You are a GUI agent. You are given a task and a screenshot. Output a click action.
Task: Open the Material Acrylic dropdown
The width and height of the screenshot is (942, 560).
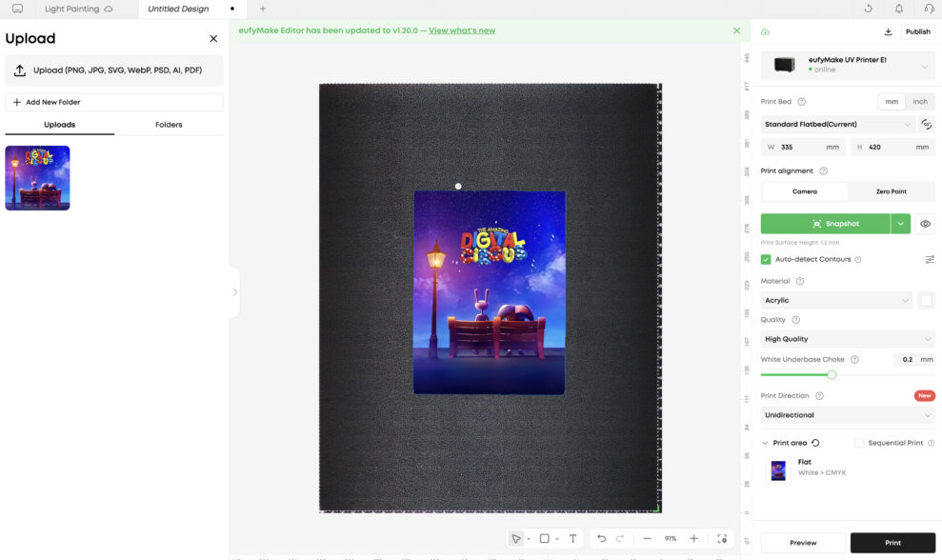point(836,300)
